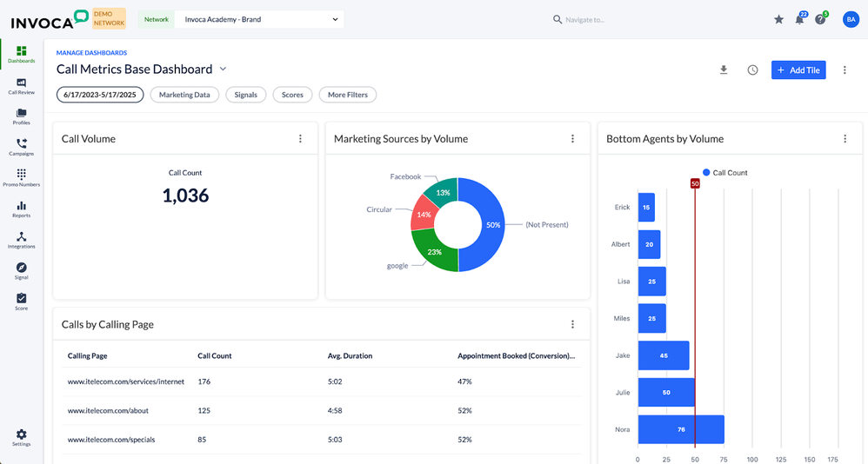Open the Scores filter
The height and width of the screenshot is (464, 868).
(x=292, y=95)
